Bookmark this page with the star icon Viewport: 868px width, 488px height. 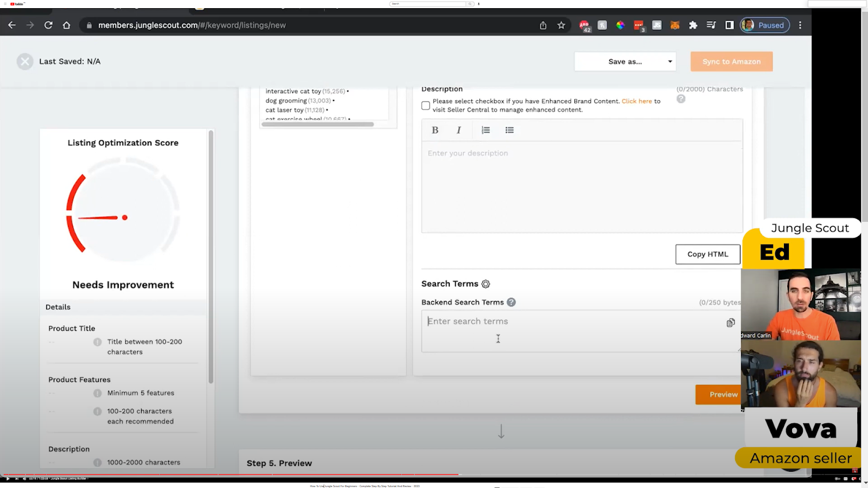tap(561, 25)
